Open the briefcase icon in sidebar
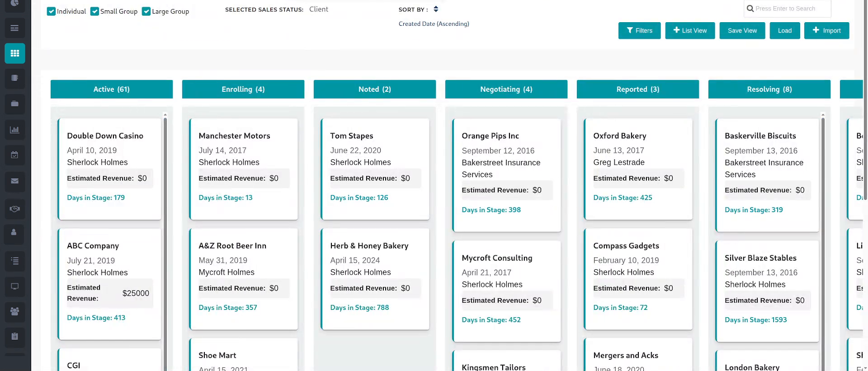The image size is (868, 371). 14,104
